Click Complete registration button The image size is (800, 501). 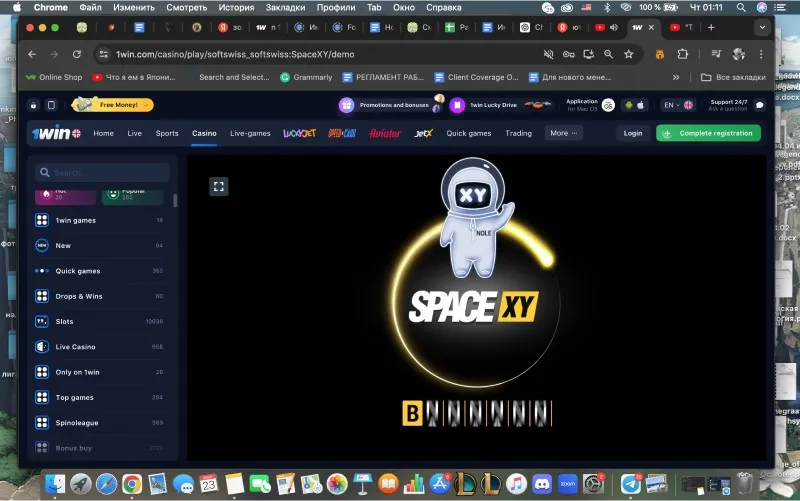click(x=708, y=133)
